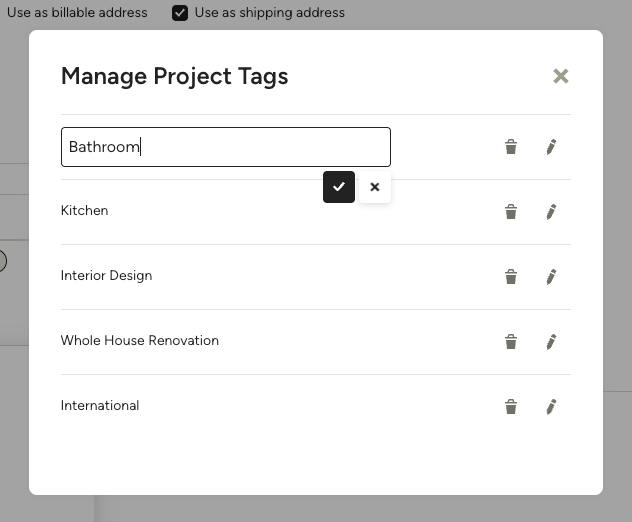Click the Use as billable address label
This screenshot has height=522, width=632.
(77, 12)
